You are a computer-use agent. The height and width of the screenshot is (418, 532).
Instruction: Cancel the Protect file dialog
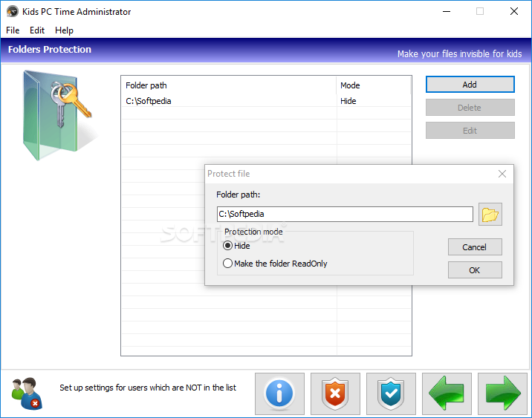(x=475, y=247)
